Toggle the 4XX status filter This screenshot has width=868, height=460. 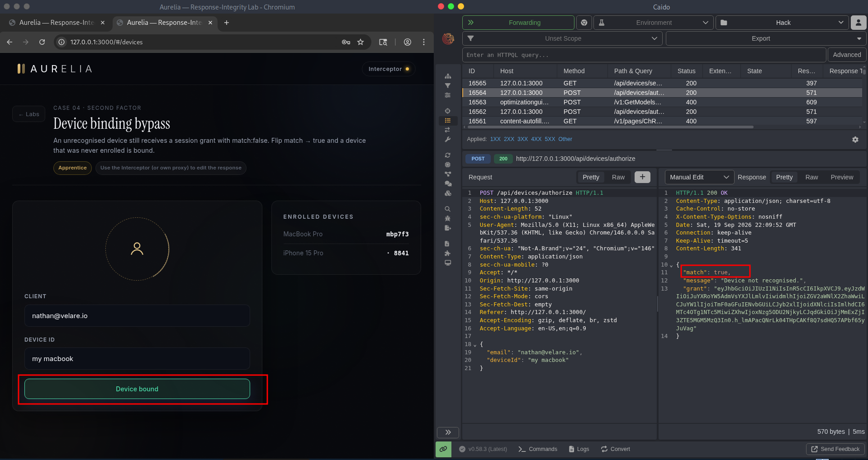(x=536, y=139)
